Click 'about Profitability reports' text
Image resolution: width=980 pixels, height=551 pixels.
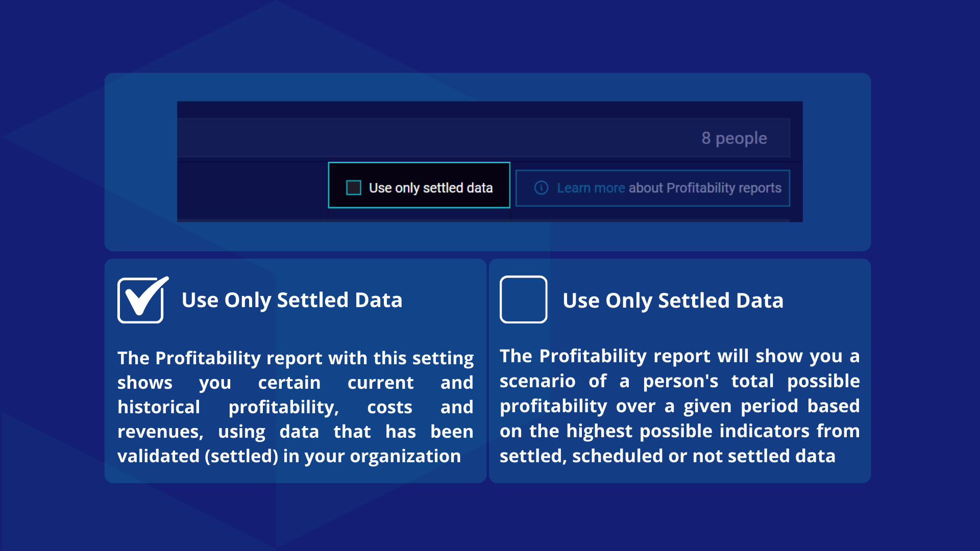click(705, 188)
